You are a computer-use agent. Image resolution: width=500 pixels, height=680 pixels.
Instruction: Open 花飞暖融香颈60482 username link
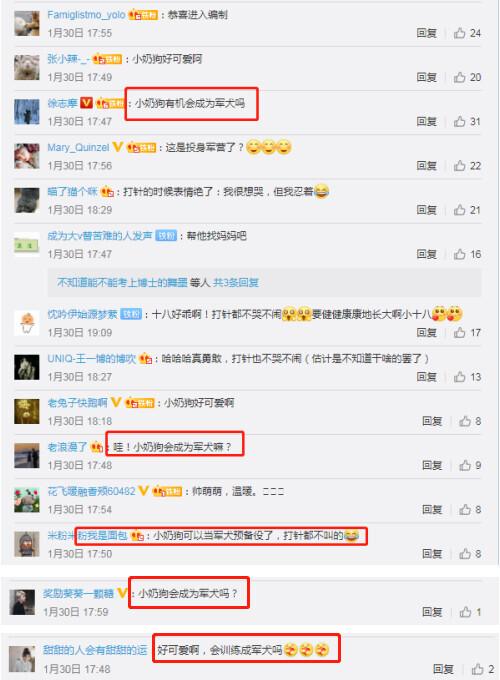[x=92, y=491]
